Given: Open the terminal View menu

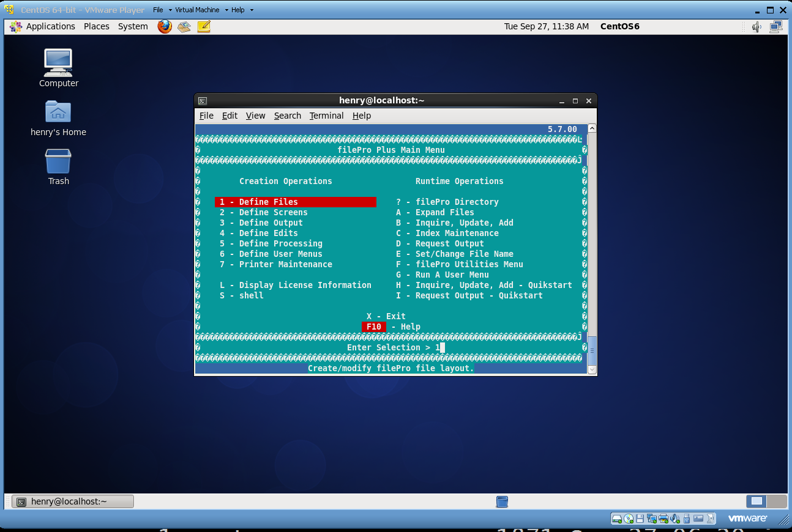Looking at the screenshot, I should click(256, 116).
